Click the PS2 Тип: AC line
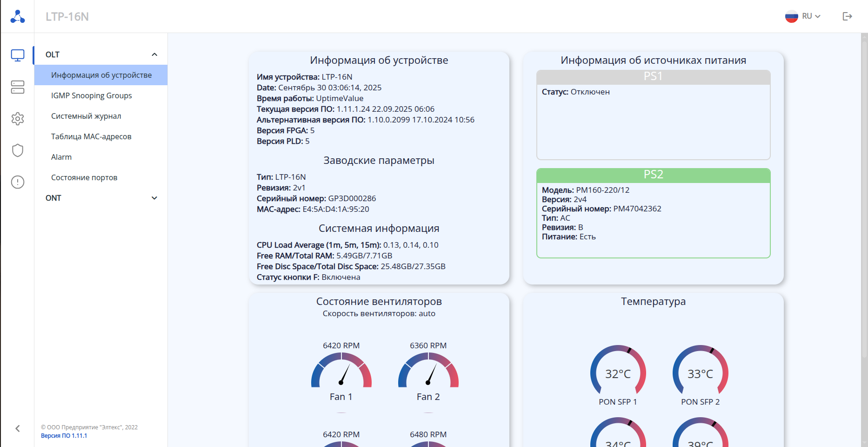 click(556, 218)
